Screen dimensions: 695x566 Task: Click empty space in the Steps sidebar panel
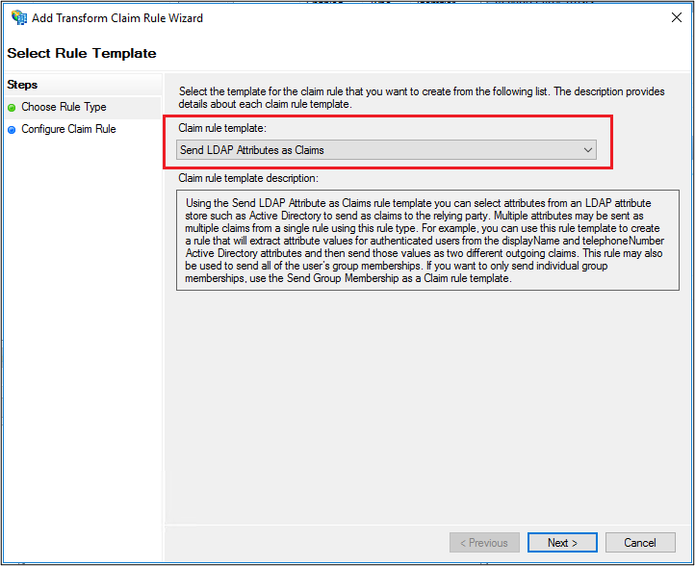click(x=80, y=350)
